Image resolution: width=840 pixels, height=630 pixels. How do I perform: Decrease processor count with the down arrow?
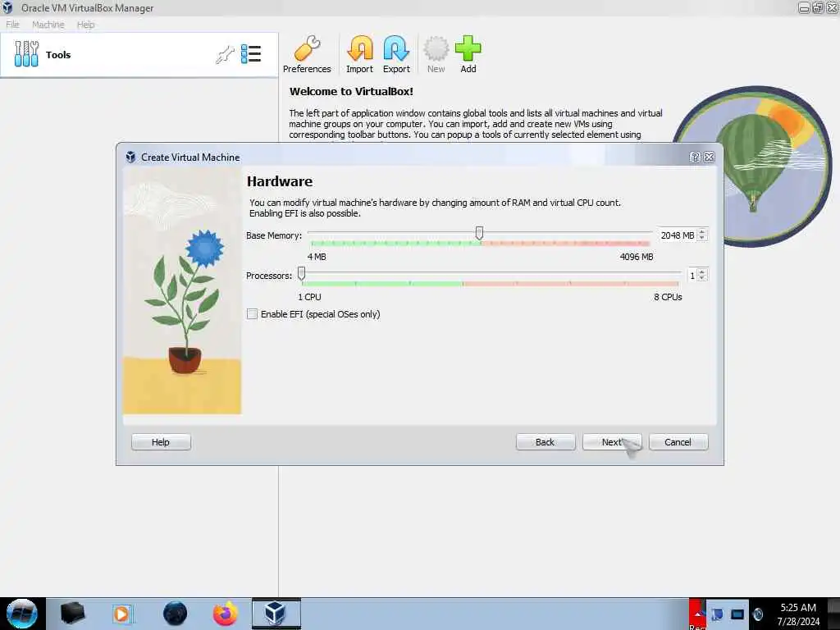click(x=702, y=279)
